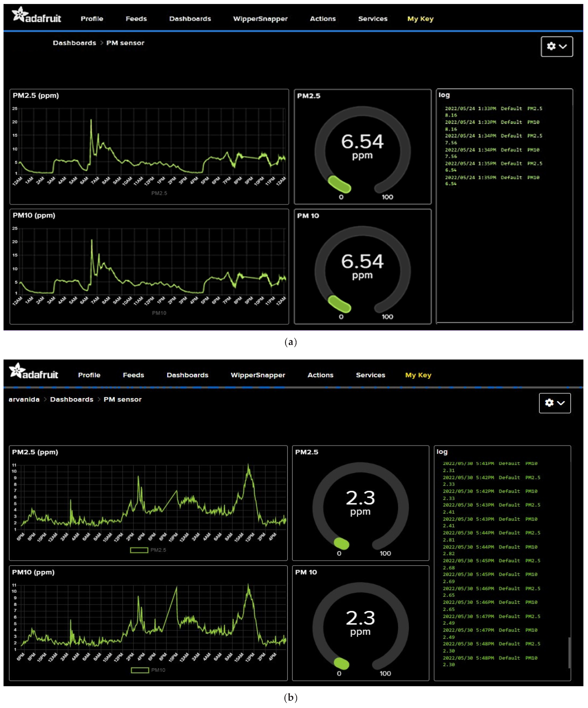588x708 pixels.
Task: Open Profile in bottom navigation bar
Action: point(89,375)
